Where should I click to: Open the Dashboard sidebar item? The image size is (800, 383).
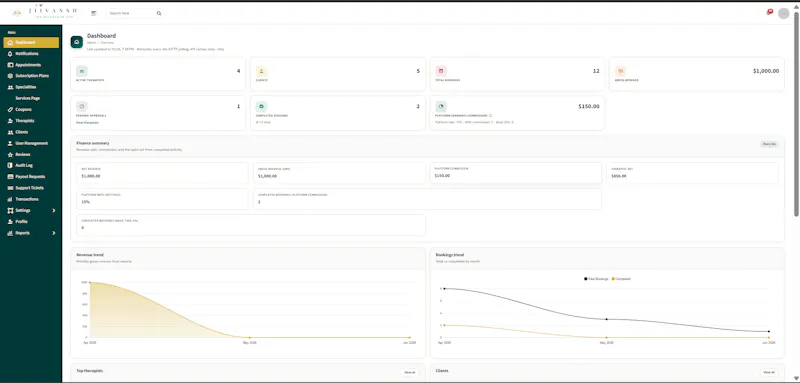(x=31, y=42)
